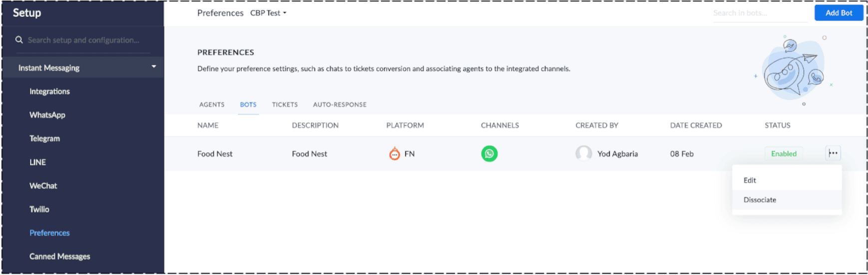Click the Enabled status badge
This screenshot has width=868, height=275.
pyautogui.click(x=784, y=154)
